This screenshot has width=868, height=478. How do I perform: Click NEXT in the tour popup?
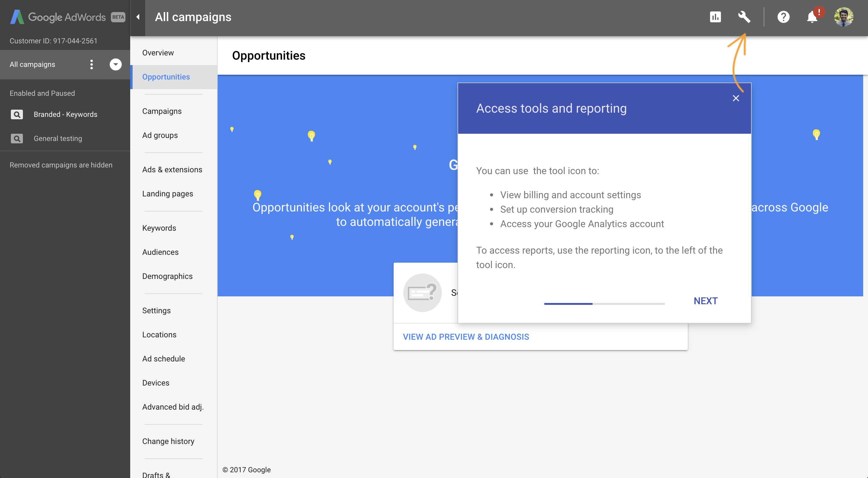(x=706, y=301)
